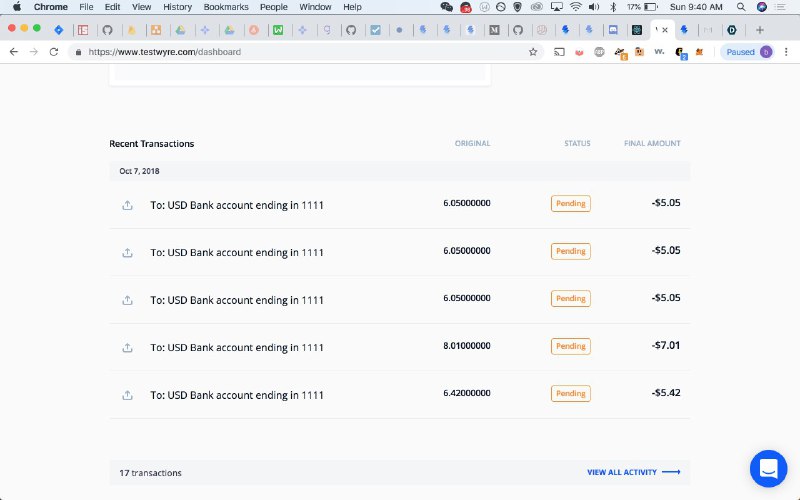Open the Wi-Fi status menu

coord(576,7)
